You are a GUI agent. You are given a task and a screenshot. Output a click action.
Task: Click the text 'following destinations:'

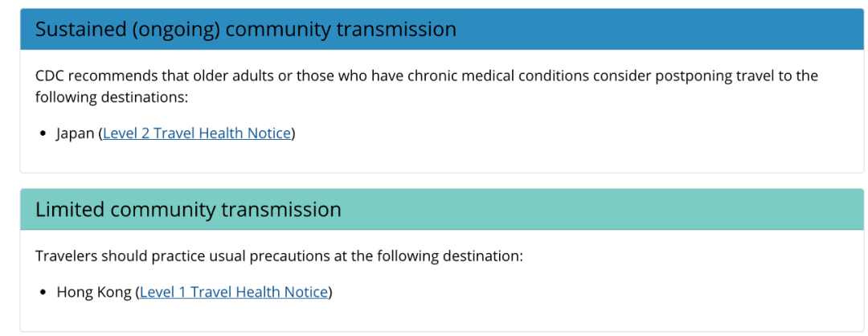click(110, 97)
